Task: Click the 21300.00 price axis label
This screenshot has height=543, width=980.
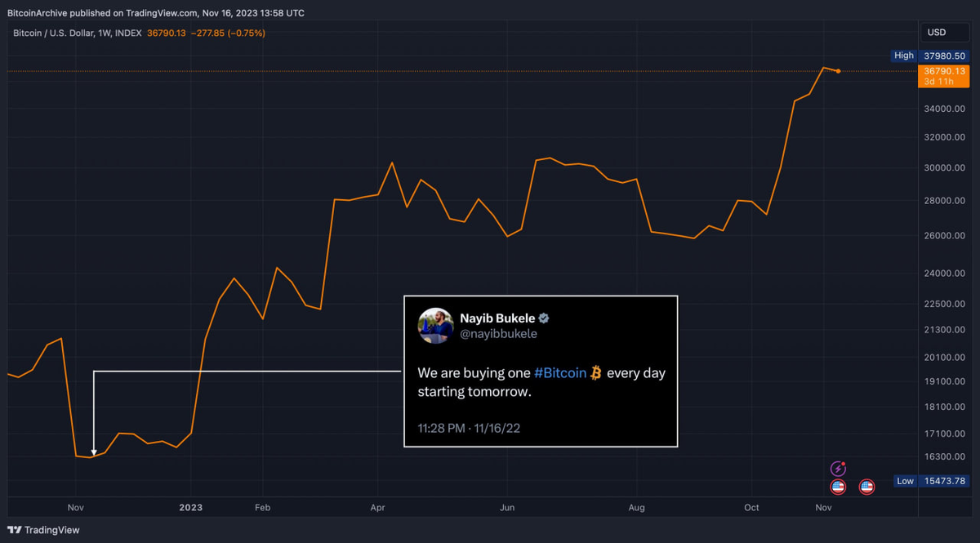Action: tap(943, 330)
